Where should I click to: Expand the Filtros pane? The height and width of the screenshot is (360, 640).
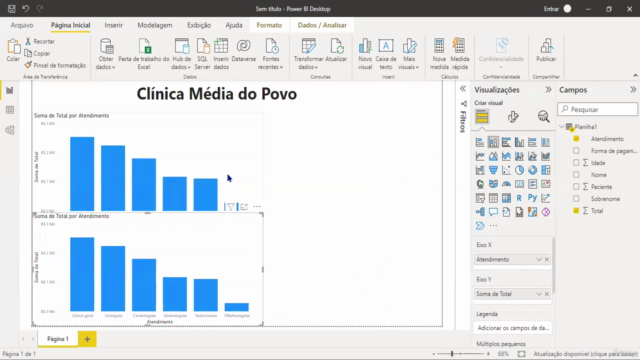[x=463, y=89]
